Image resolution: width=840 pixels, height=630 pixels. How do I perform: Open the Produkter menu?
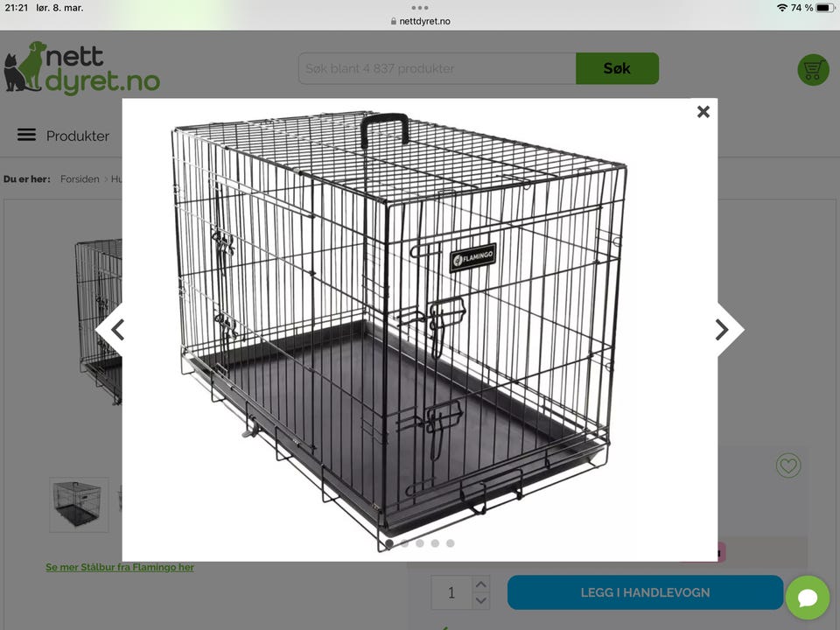pos(78,136)
